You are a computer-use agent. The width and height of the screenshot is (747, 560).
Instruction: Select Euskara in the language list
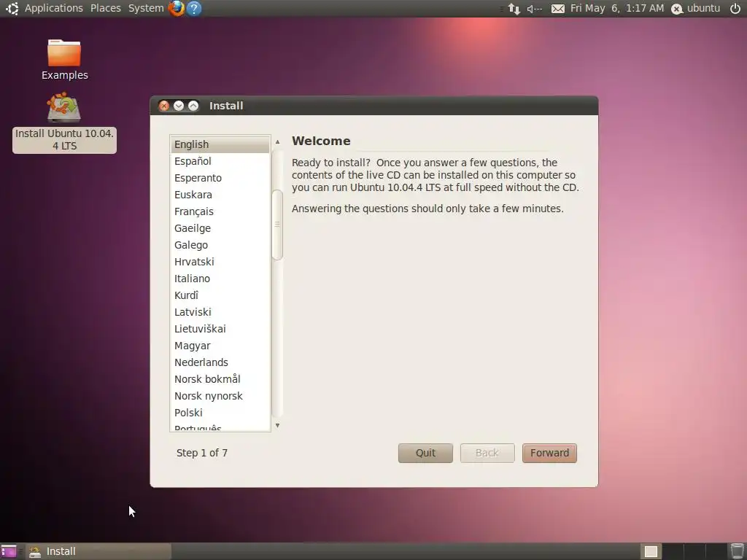tap(220, 194)
